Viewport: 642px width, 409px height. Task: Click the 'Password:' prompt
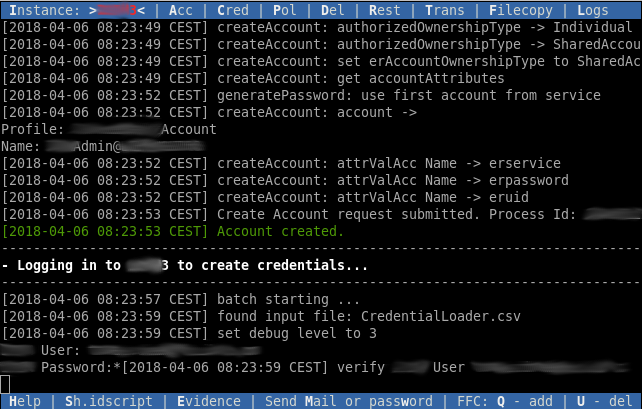pyautogui.click(x=76, y=367)
